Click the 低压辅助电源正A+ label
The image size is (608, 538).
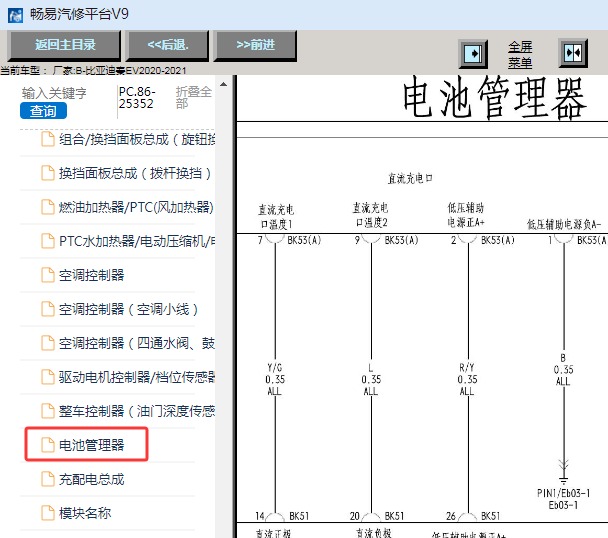pos(466,215)
